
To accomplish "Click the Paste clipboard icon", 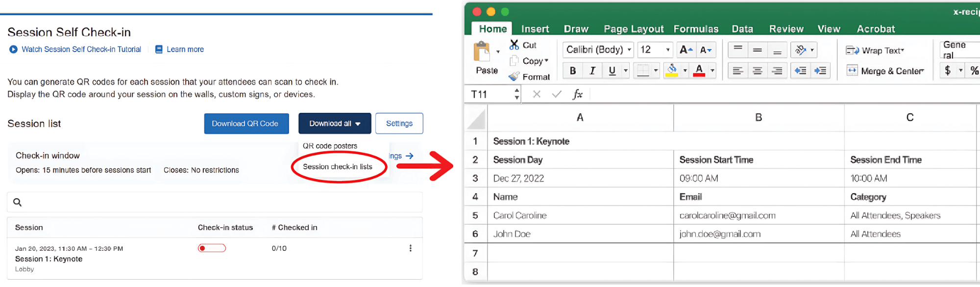I will [482, 52].
